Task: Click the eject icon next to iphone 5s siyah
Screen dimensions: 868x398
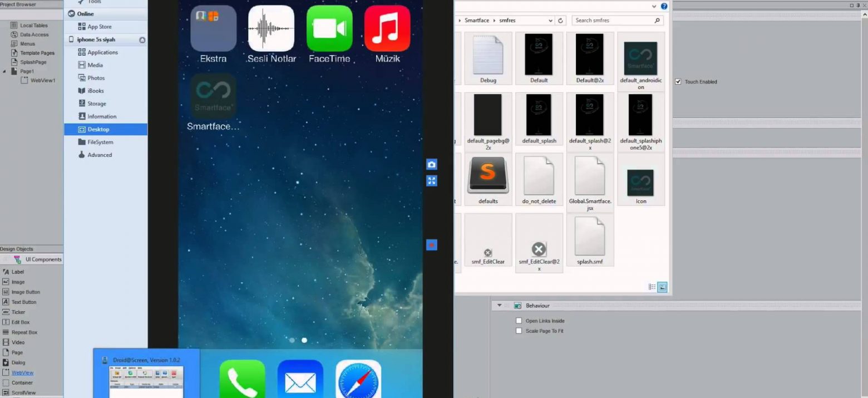Action: point(142,40)
